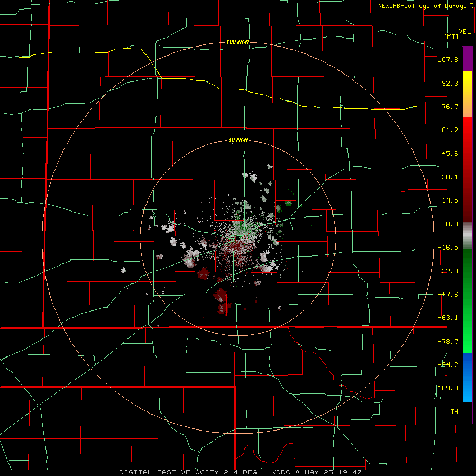The width and height of the screenshot is (476, 476).
Task: Click the -32.0 velocity scale value
Action: pyautogui.click(x=448, y=271)
